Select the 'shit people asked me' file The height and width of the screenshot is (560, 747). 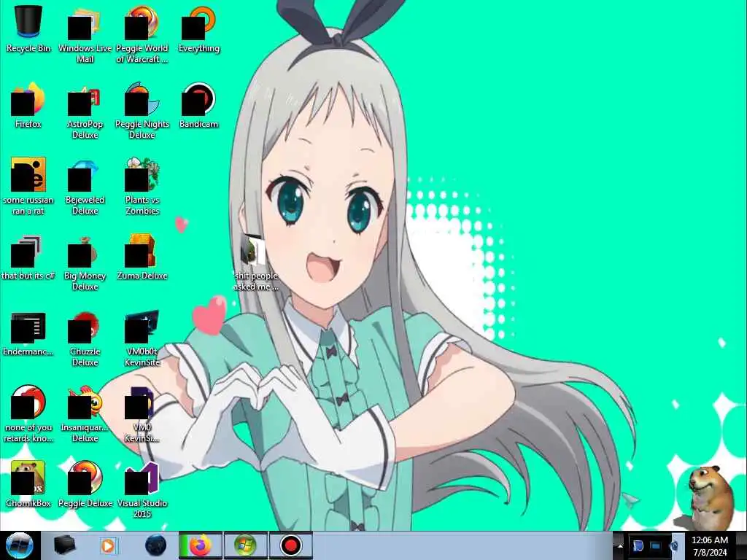pos(256,262)
